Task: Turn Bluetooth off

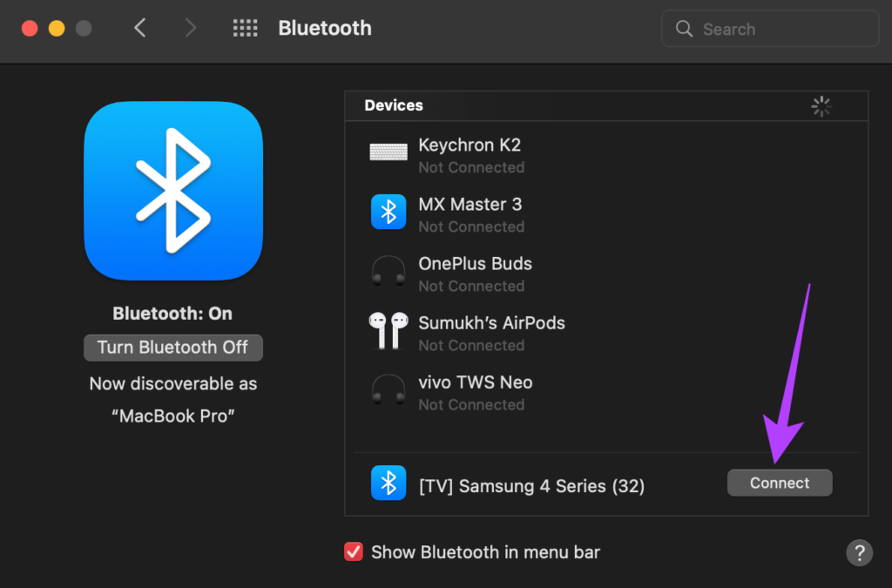Action: 172,347
